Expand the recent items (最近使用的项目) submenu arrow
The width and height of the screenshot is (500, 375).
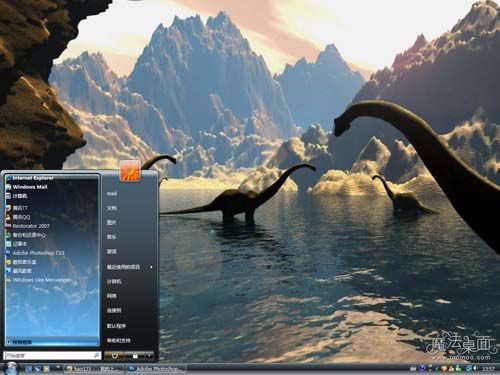tap(151, 267)
